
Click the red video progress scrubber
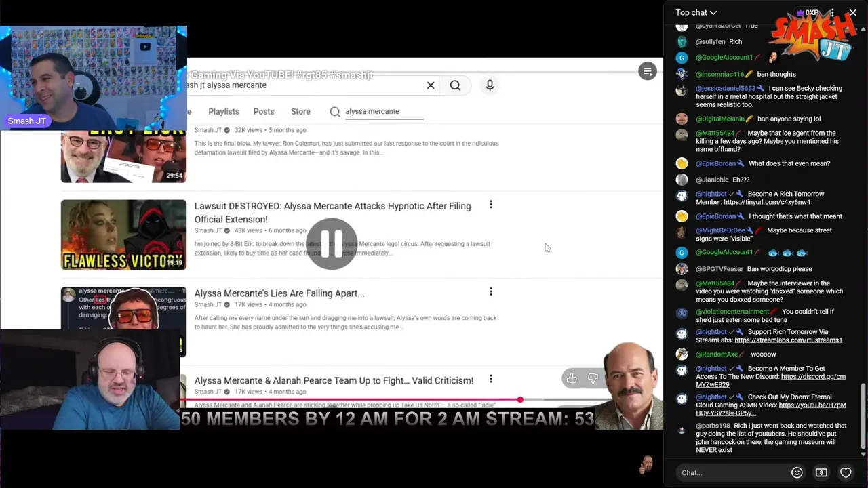[520, 400]
